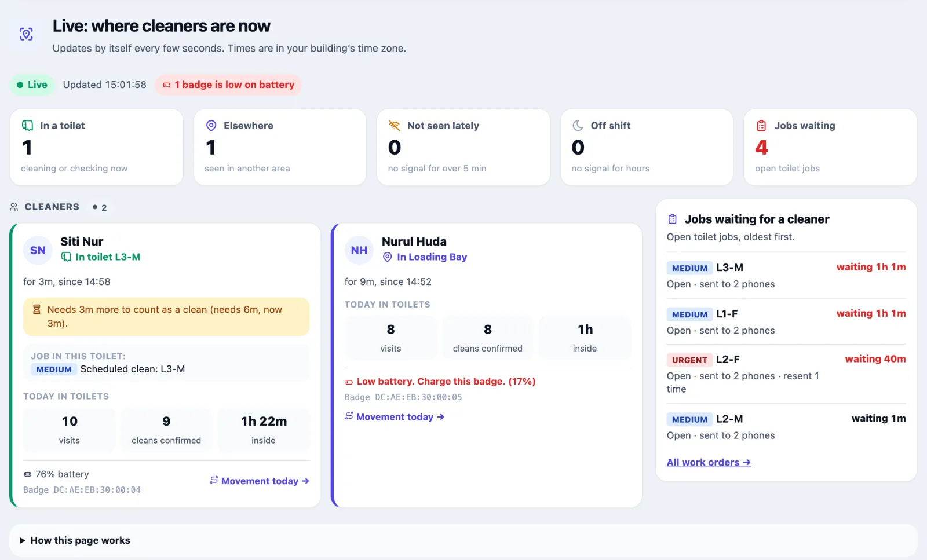This screenshot has height=560, width=927.
Task: Click Siti Nur's 1h 22m inside stat
Action: click(264, 430)
